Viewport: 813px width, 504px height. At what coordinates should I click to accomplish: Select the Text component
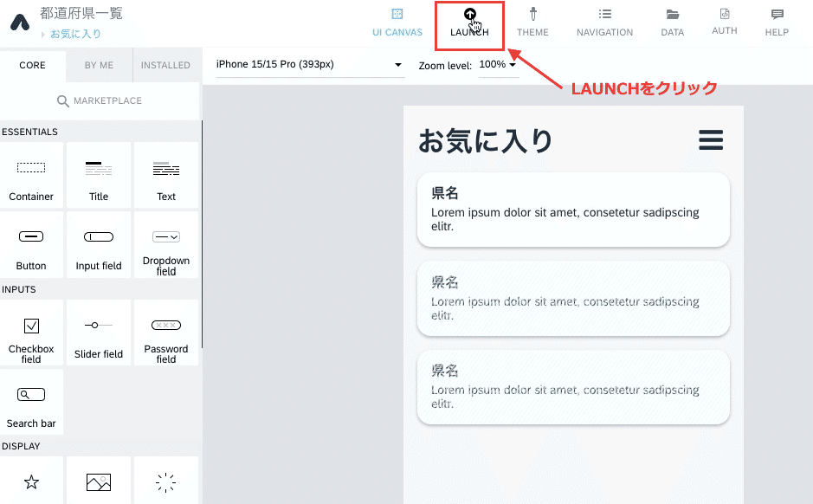[x=166, y=175]
